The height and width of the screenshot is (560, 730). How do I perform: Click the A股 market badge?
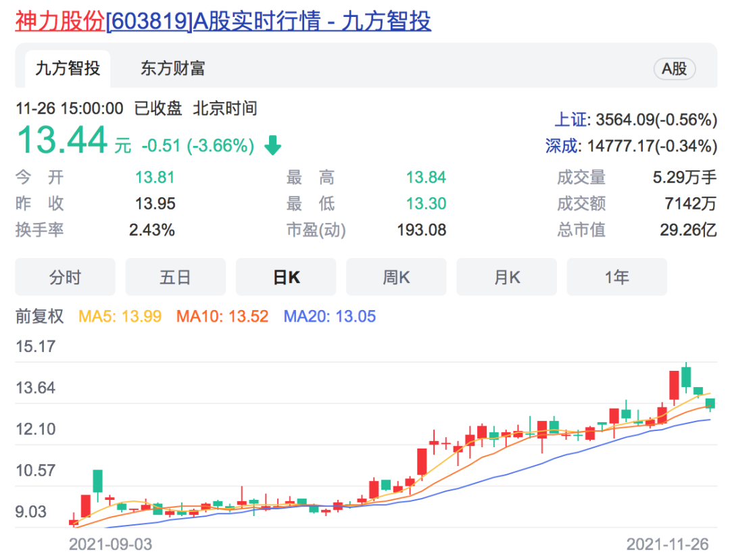[674, 68]
